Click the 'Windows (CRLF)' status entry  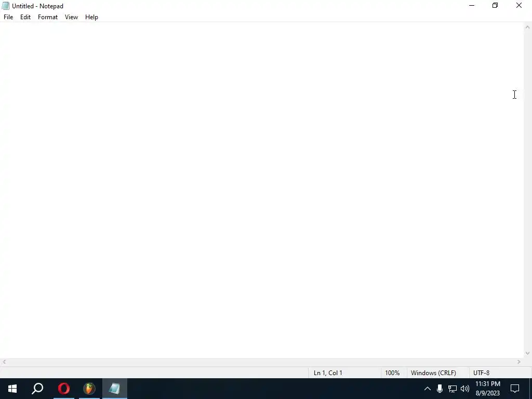click(x=433, y=373)
